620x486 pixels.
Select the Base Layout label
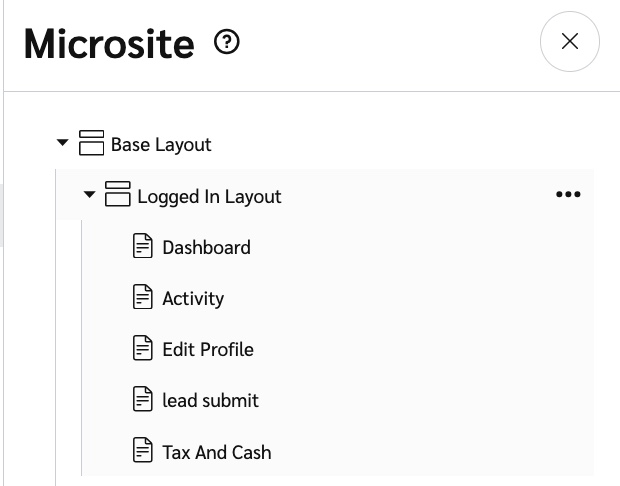point(161,145)
